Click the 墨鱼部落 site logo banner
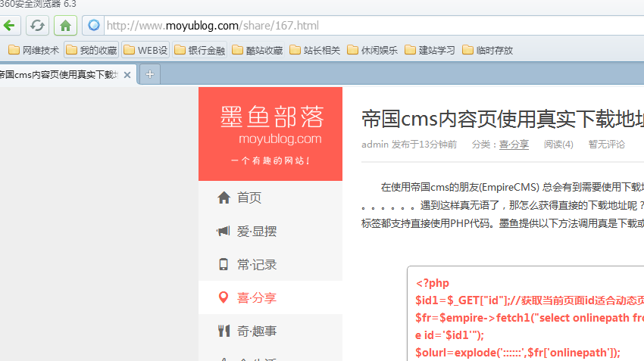The width and height of the screenshot is (644, 361). click(270, 134)
